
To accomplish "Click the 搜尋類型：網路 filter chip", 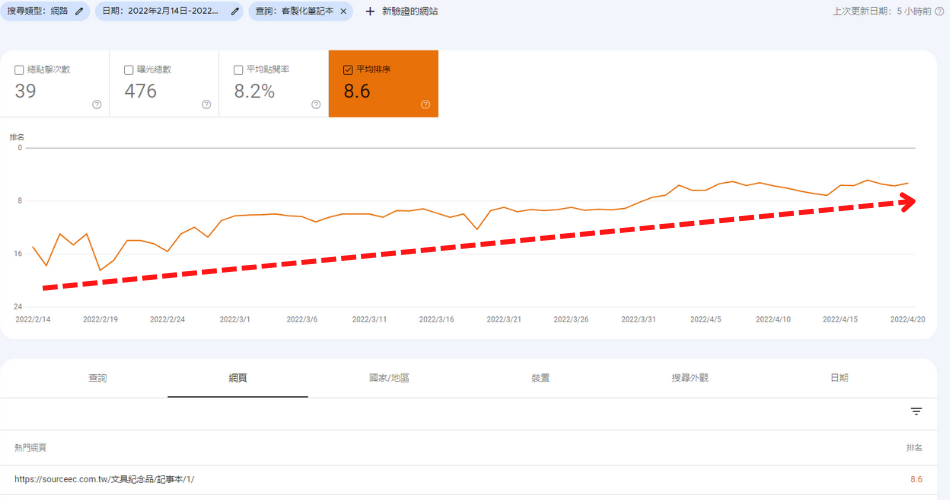I will pos(45,12).
